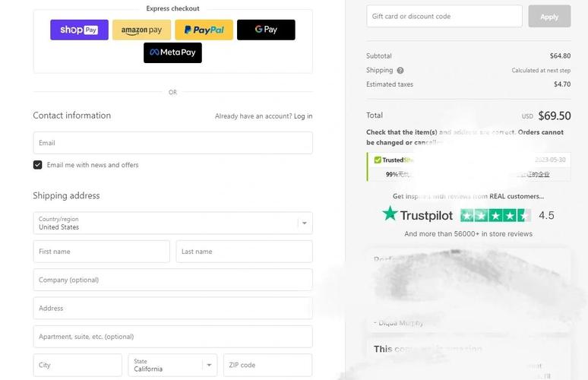Viewport: 588px width, 380px height.
Task: Click the Last name field
Action: tap(244, 252)
